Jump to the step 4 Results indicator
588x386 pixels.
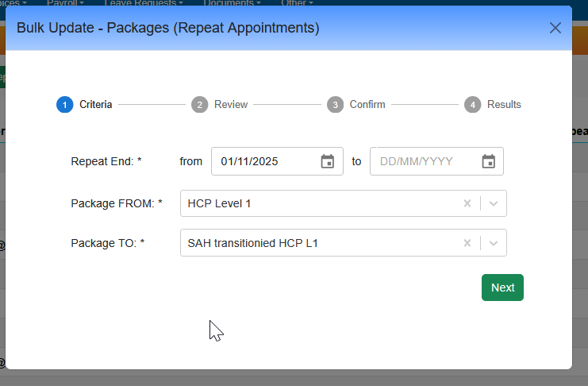(x=473, y=105)
